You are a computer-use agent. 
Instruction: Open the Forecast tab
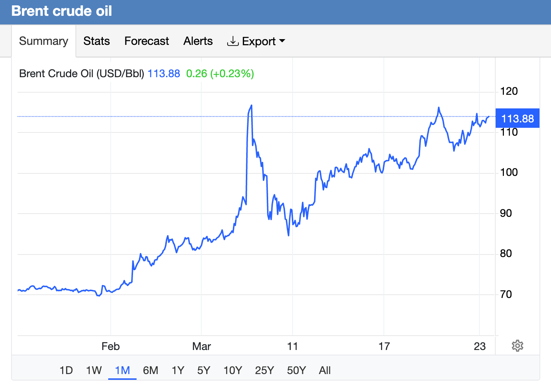point(146,41)
